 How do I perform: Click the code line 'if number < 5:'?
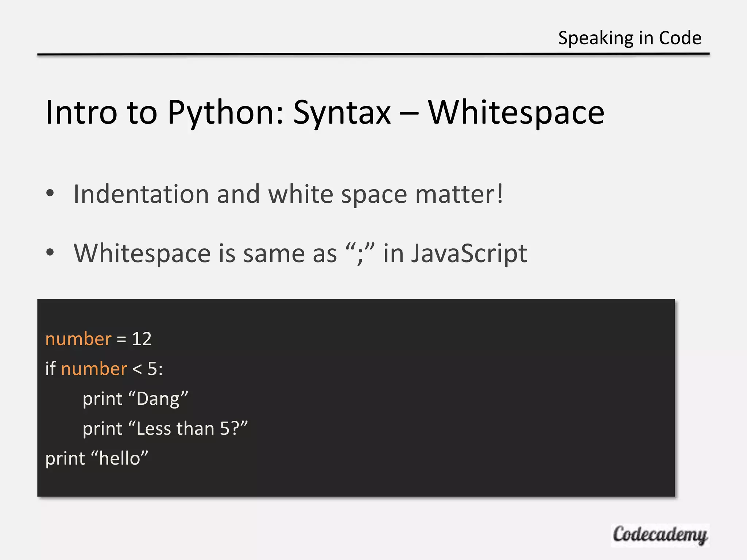pos(104,369)
